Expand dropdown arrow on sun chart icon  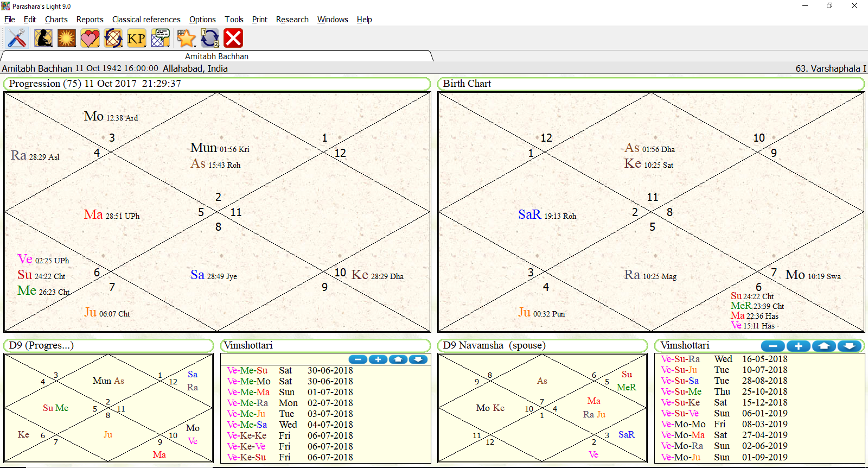tap(75, 46)
